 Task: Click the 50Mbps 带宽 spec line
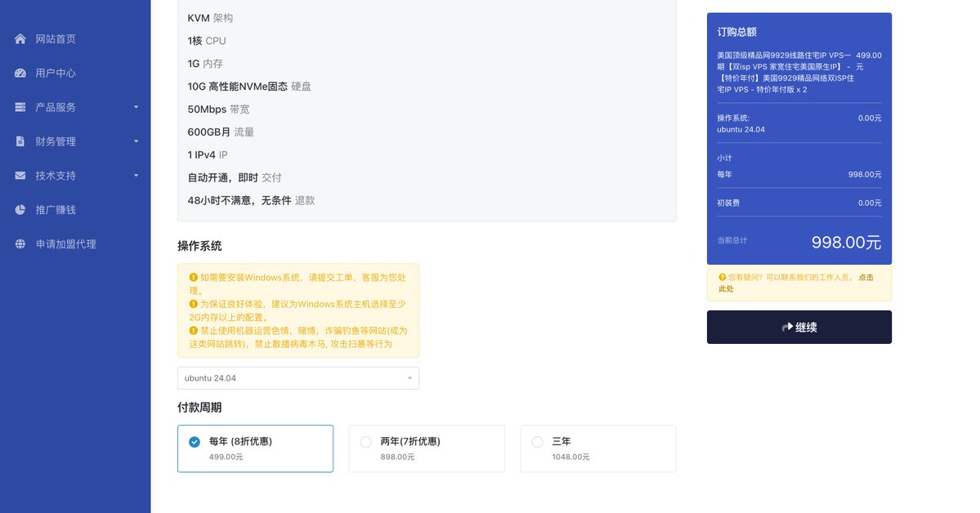pyautogui.click(x=218, y=109)
